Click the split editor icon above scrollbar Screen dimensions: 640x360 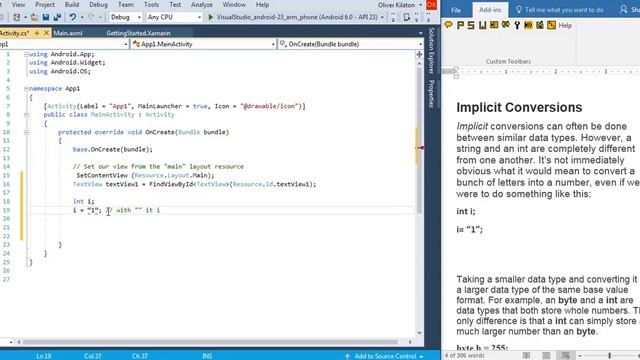pyautogui.click(x=419, y=54)
